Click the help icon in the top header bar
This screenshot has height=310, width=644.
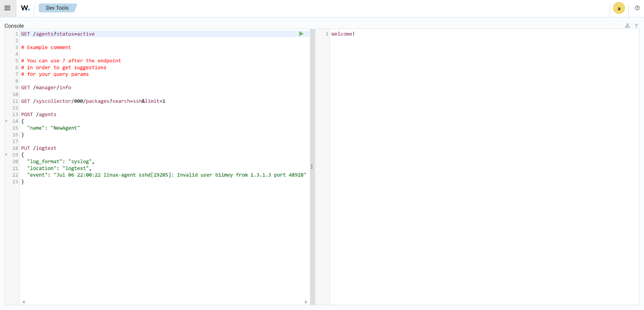pos(637,8)
